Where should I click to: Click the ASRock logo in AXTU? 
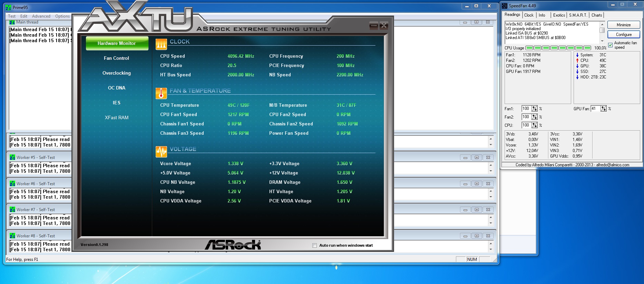(233, 245)
